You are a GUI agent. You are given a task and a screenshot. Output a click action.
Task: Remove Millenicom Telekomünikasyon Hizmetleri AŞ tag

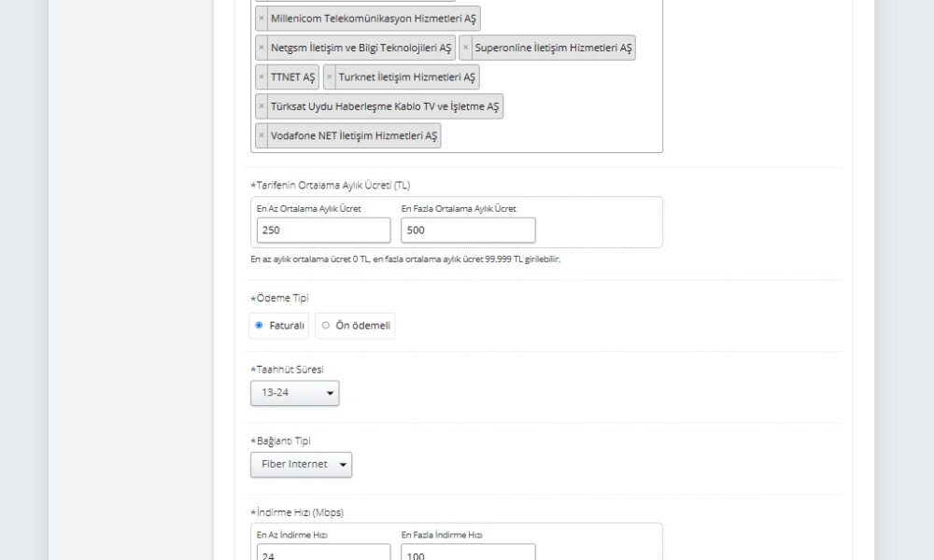[262, 18]
